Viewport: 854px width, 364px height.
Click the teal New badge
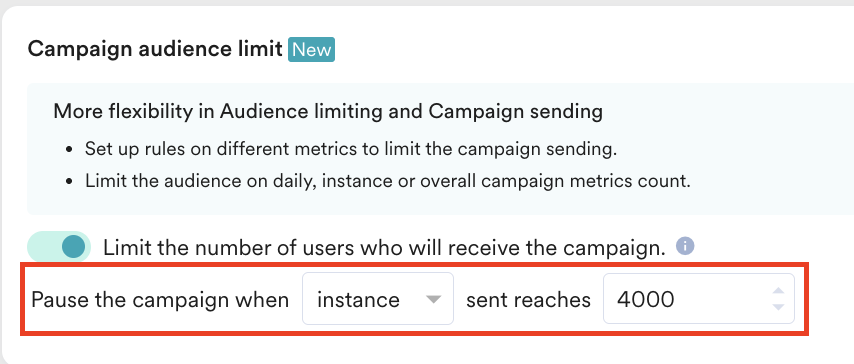click(311, 50)
